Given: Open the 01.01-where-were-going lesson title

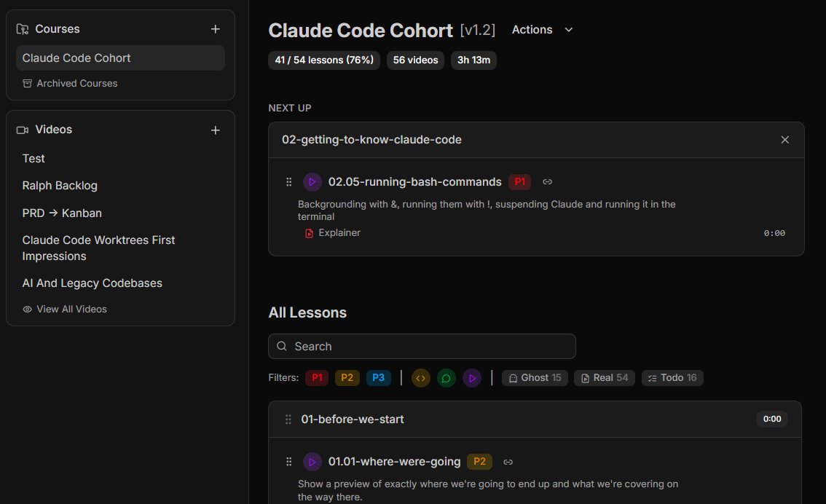Looking at the screenshot, I should tap(394, 462).
